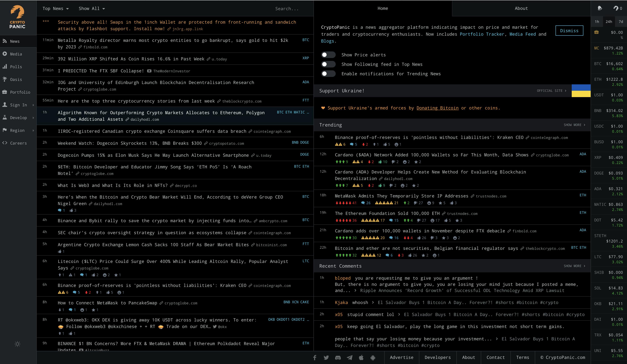Open Polls in the sidebar
Screen dimensions: 627x364
pyautogui.click(x=18, y=67)
